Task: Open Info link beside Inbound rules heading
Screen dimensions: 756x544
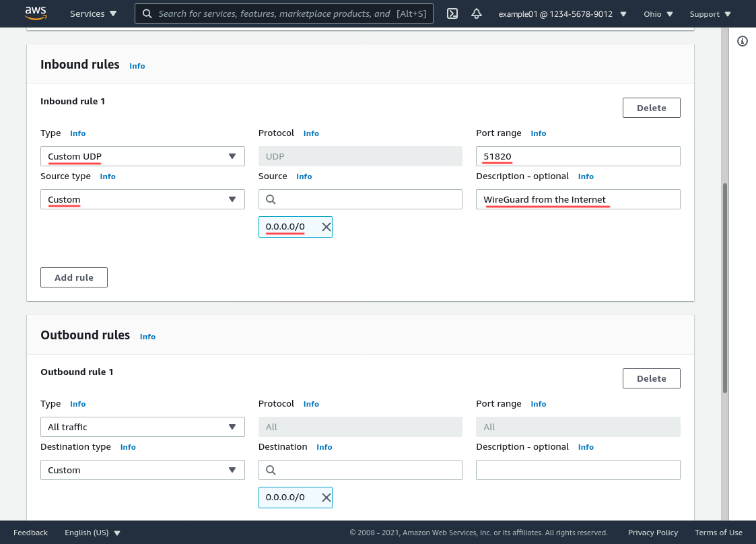Action: pyautogui.click(x=137, y=66)
